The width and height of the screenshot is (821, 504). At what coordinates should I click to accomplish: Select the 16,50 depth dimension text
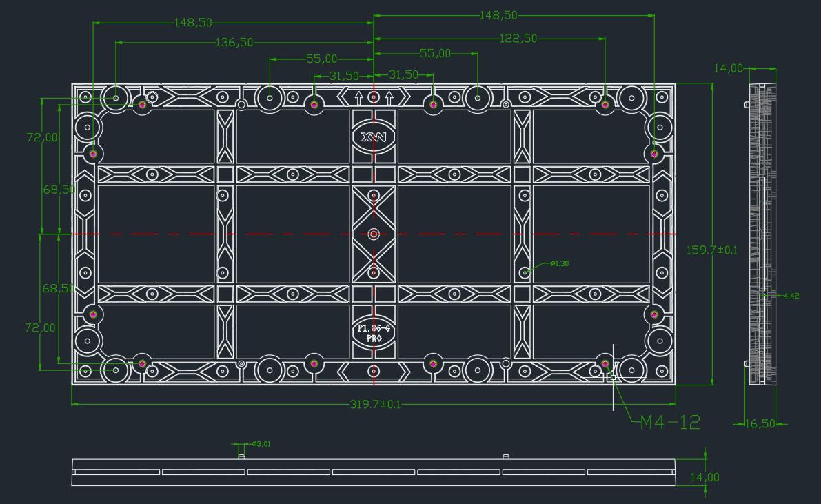coord(760,423)
